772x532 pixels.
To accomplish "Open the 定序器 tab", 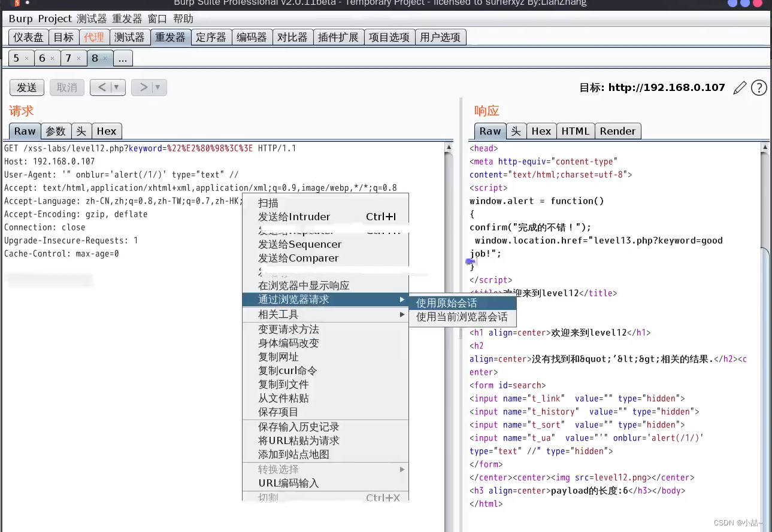I will click(211, 37).
